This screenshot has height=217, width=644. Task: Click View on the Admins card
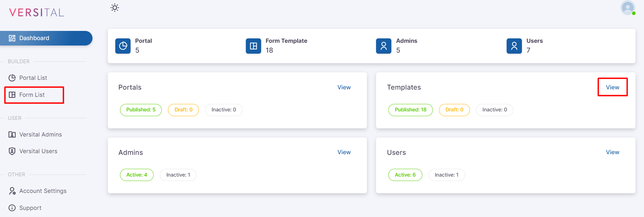344,152
